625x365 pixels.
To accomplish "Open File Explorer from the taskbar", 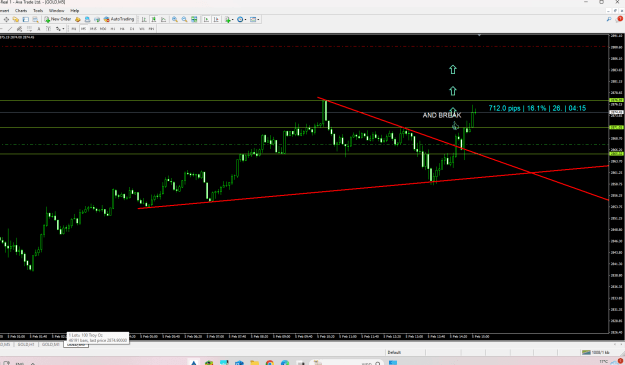I will (254, 363).
